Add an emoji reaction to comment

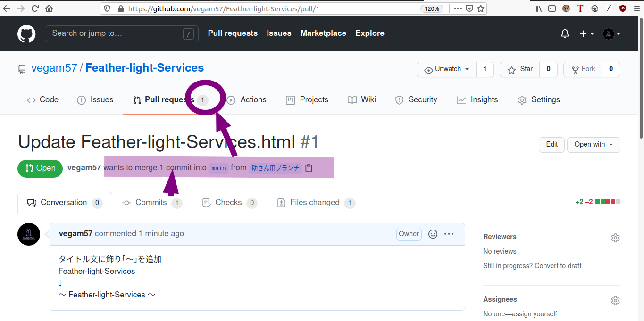pos(433,234)
